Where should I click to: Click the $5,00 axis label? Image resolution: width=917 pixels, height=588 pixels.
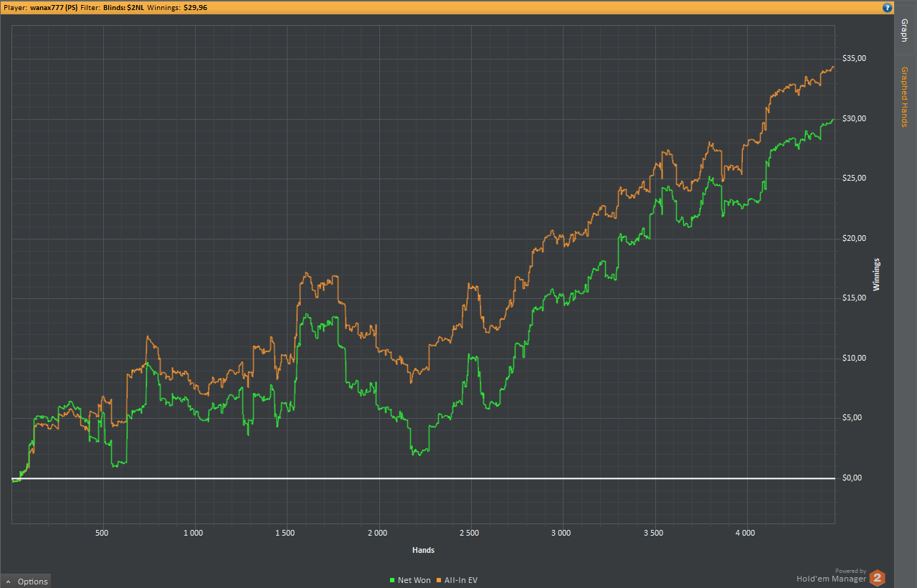coord(854,417)
